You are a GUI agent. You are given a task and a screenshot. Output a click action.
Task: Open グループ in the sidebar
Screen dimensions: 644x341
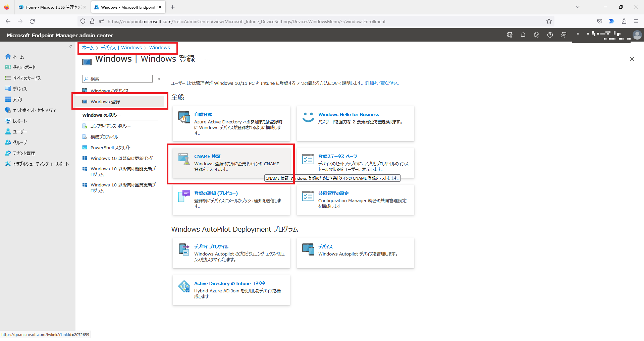pyautogui.click(x=16, y=143)
